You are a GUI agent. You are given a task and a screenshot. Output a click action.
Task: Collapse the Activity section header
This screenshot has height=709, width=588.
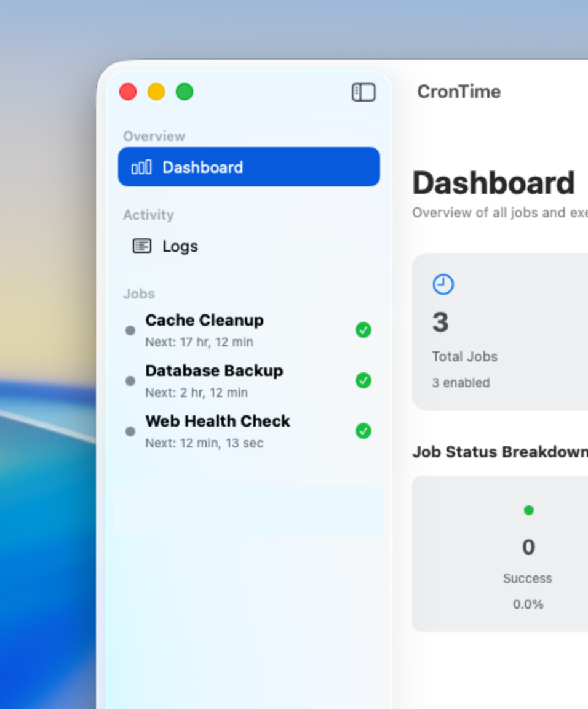(148, 215)
